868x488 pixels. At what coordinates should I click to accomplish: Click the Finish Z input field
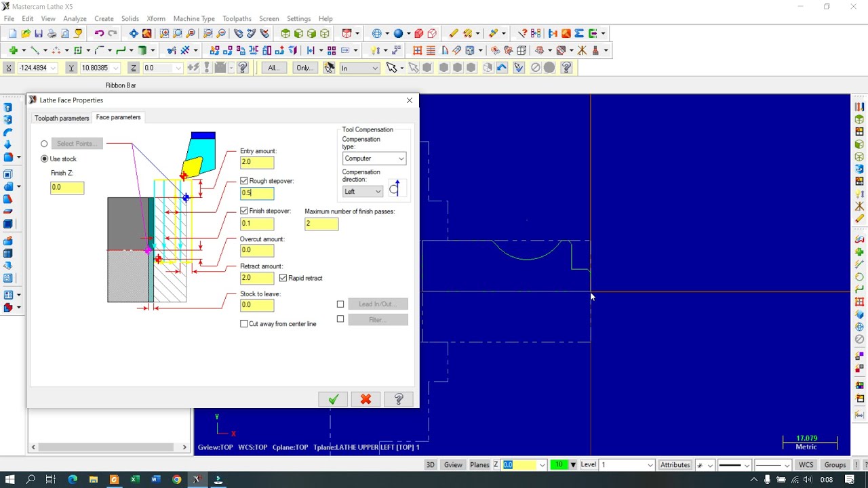(67, 188)
